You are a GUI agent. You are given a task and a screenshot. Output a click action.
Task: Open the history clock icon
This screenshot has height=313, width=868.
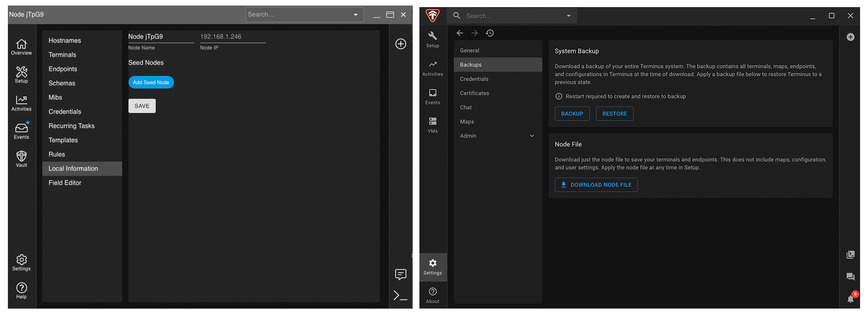pyautogui.click(x=490, y=33)
